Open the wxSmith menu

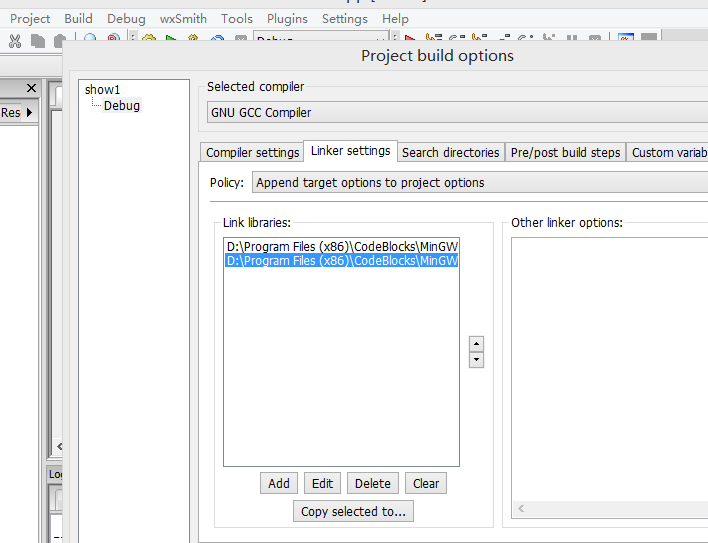[183, 18]
